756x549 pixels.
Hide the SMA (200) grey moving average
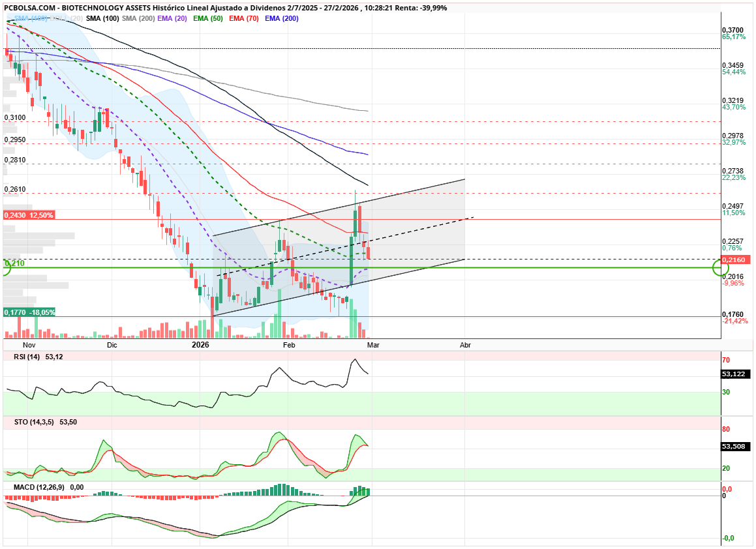pyautogui.click(x=139, y=18)
